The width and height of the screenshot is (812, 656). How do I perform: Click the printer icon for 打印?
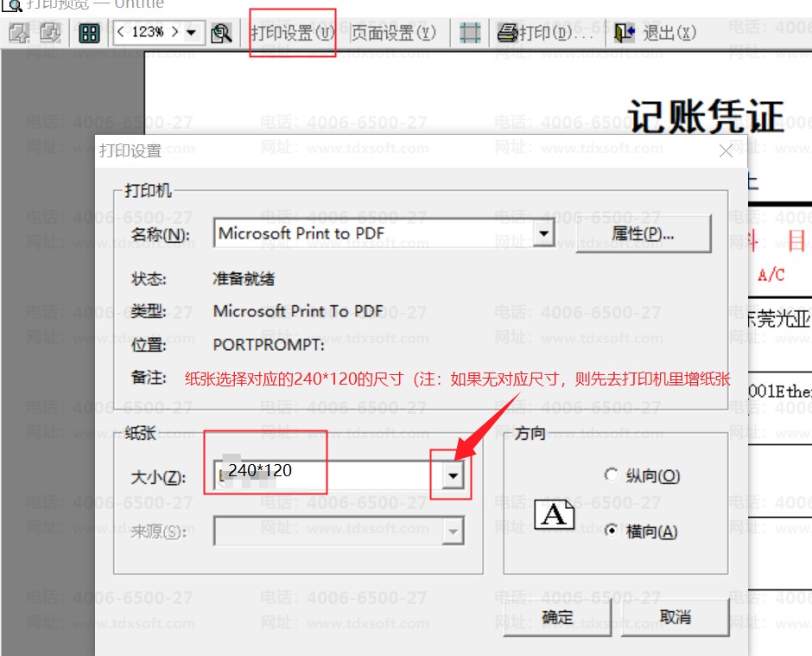coord(507,33)
